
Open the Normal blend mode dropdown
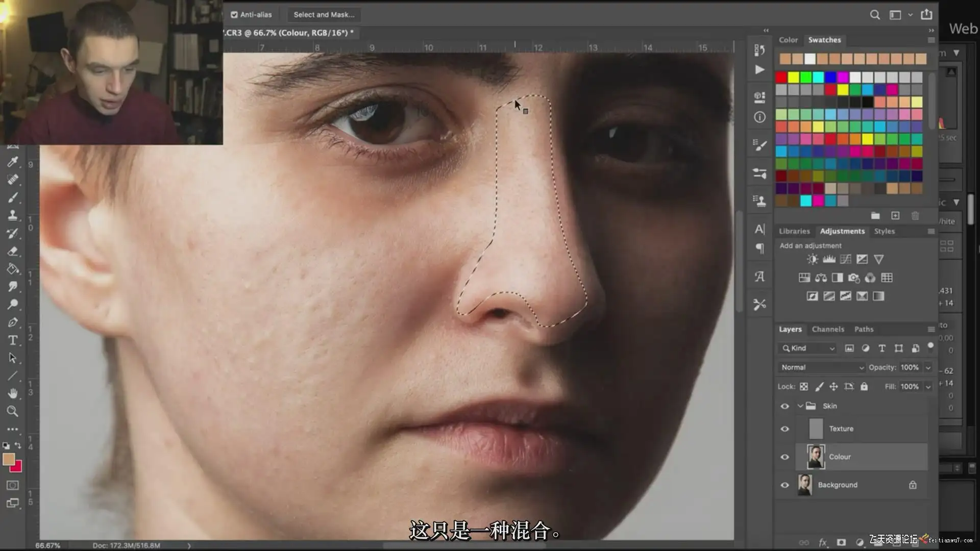click(x=822, y=367)
